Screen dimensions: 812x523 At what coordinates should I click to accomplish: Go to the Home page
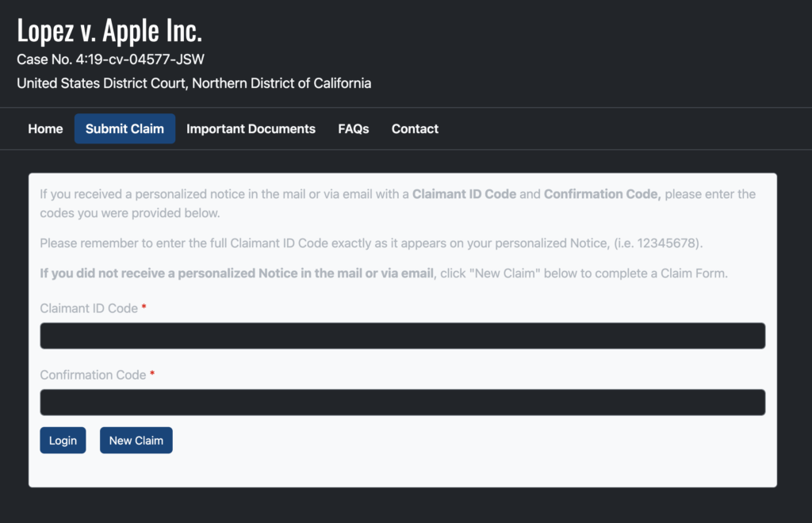45,129
